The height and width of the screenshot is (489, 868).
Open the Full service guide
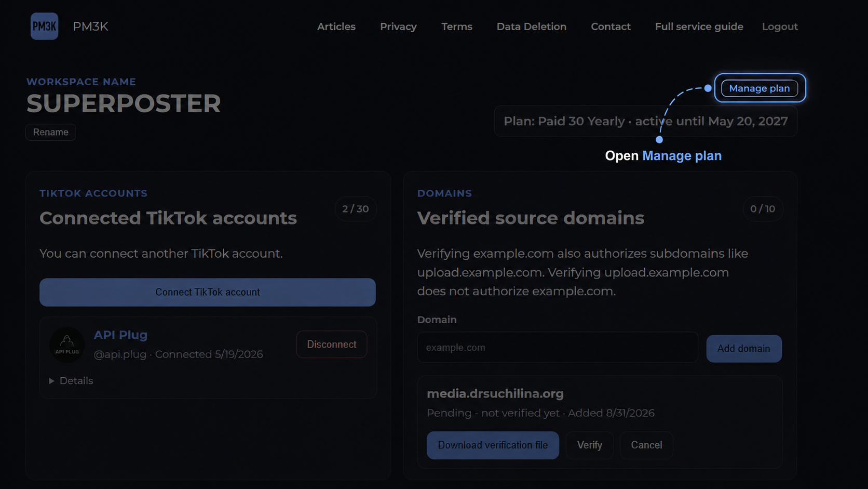click(699, 27)
